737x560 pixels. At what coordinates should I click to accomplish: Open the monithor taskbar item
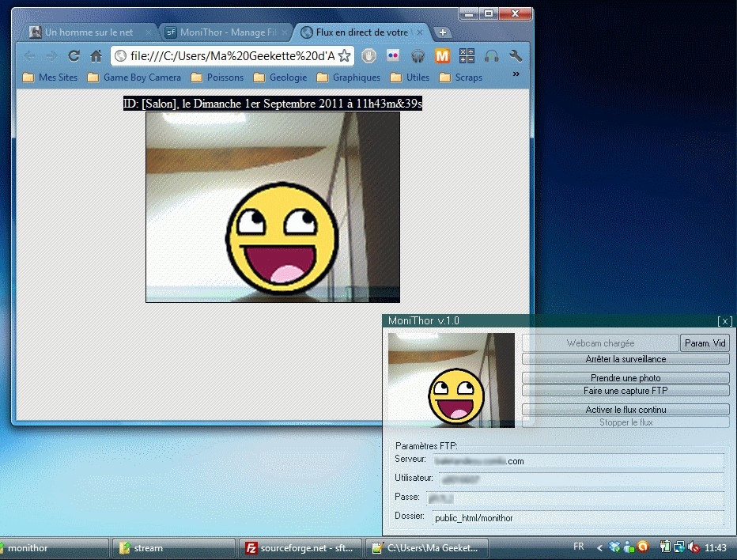click(x=53, y=548)
